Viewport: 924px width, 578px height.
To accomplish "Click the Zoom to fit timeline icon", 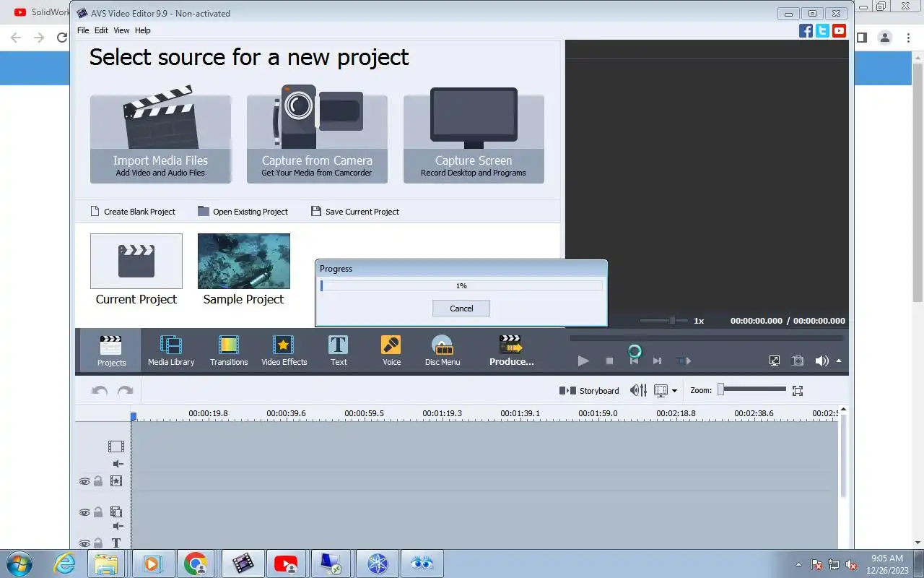I will 798,391.
